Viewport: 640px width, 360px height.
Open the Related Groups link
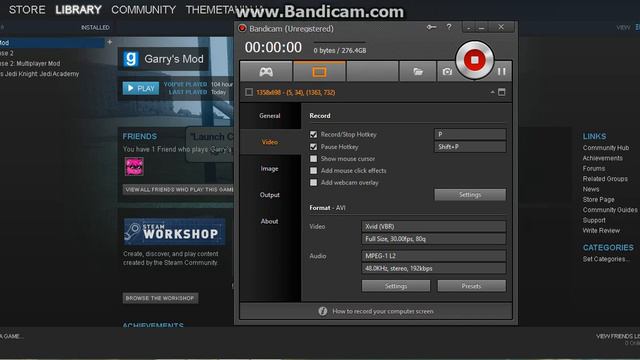coord(605,179)
